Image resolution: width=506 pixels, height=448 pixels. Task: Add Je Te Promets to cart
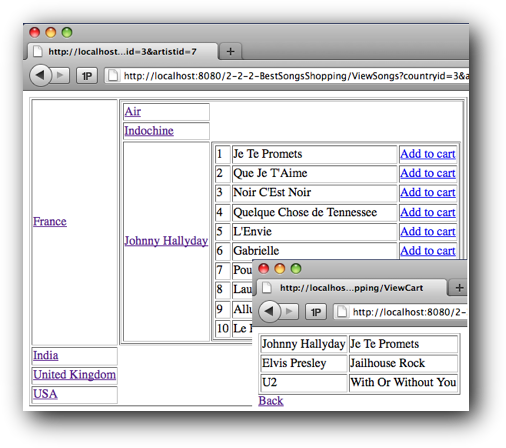tap(428, 154)
